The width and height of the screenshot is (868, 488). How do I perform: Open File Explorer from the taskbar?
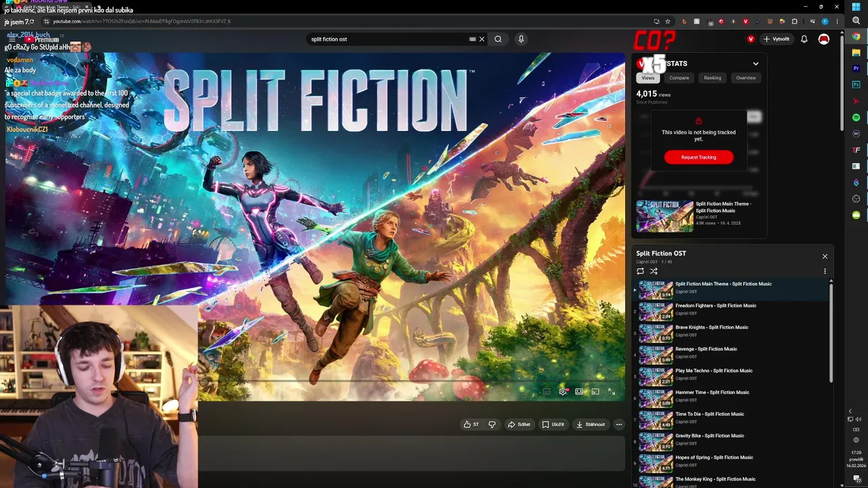click(856, 53)
